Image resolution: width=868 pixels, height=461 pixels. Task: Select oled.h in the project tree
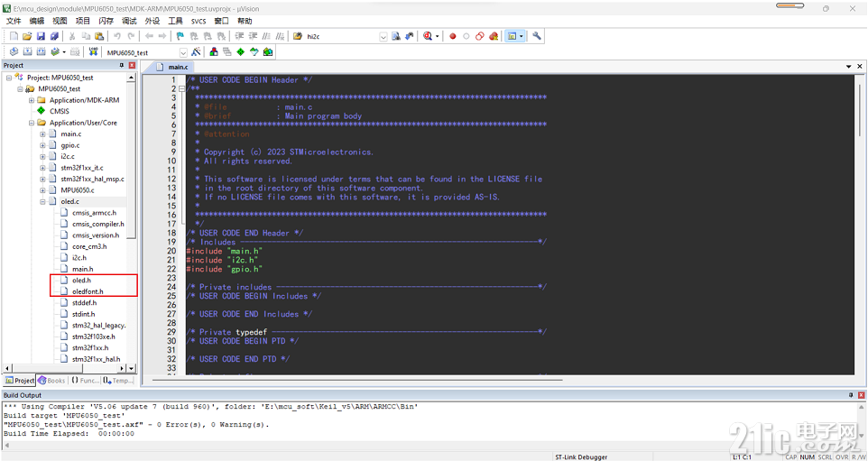point(81,280)
